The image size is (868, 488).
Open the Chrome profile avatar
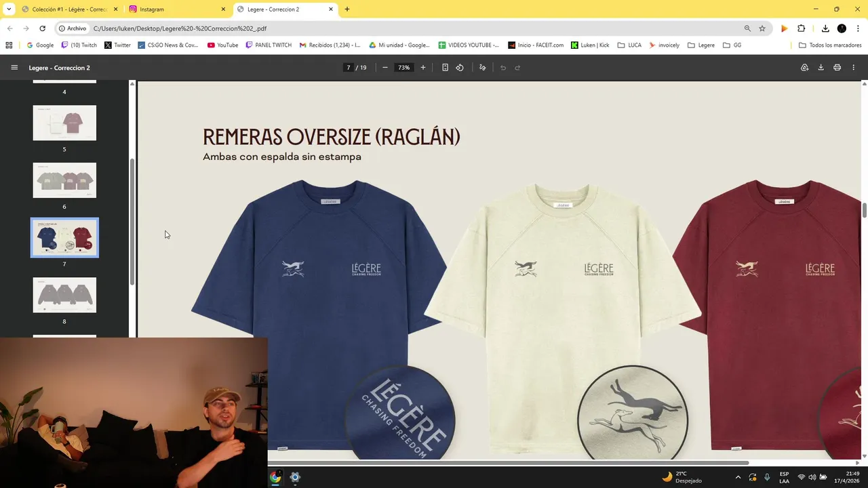pyautogui.click(x=842, y=28)
